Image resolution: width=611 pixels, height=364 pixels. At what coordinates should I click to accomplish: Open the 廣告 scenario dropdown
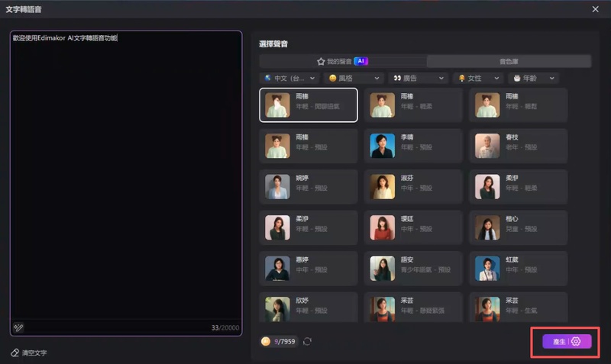(x=418, y=79)
